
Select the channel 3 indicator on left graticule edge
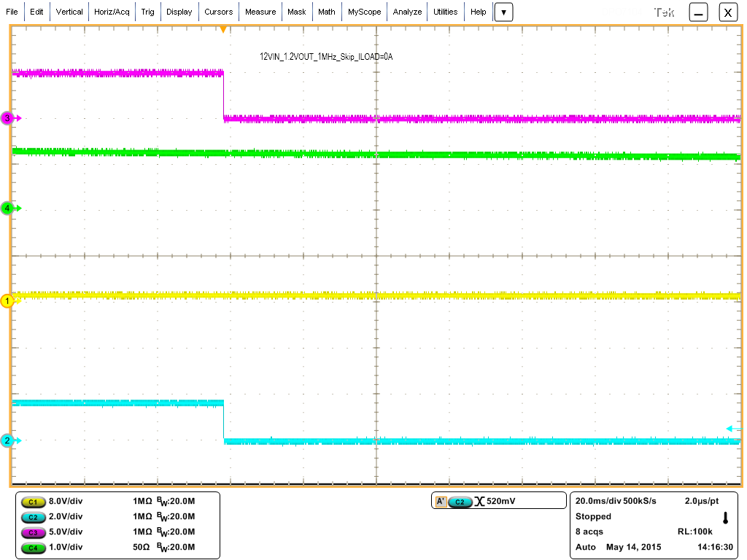(x=7, y=118)
